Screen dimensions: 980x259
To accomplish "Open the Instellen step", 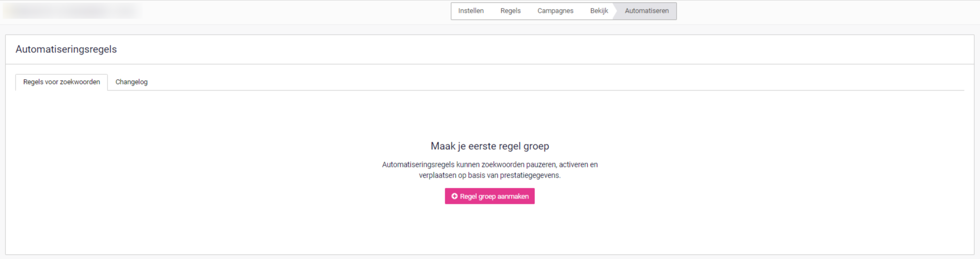I will (x=471, y=11).
